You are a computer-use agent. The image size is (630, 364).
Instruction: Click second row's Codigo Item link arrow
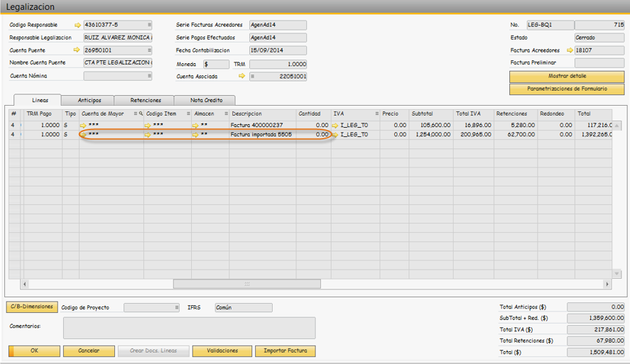pyautogui.click(x=148, y=135)
